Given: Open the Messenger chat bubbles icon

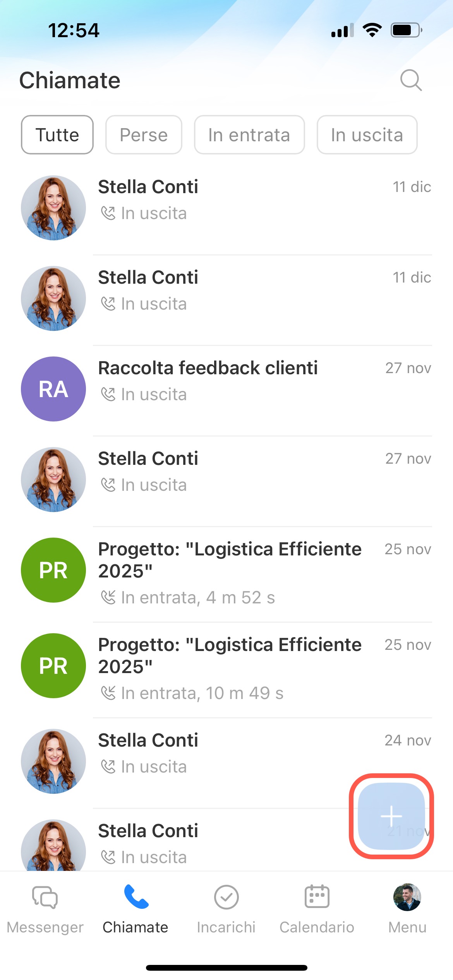Looking at the screenshot, I should click(45, 897).
